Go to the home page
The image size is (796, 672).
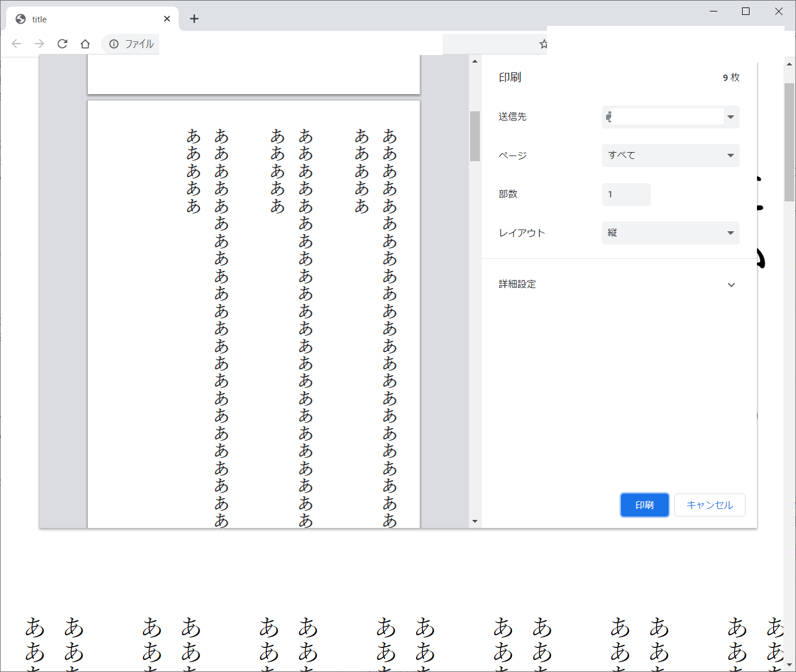pyautogui.click(x=86, y=44)
